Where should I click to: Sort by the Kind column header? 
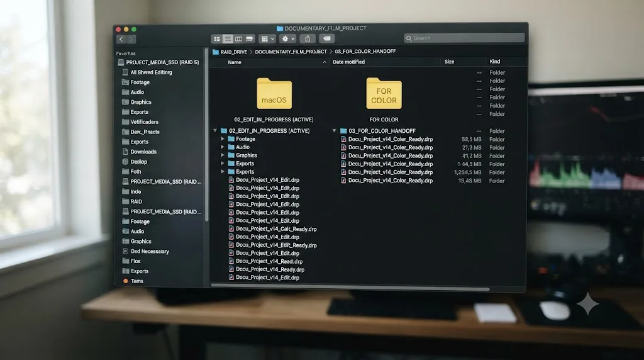pos(495,62)
